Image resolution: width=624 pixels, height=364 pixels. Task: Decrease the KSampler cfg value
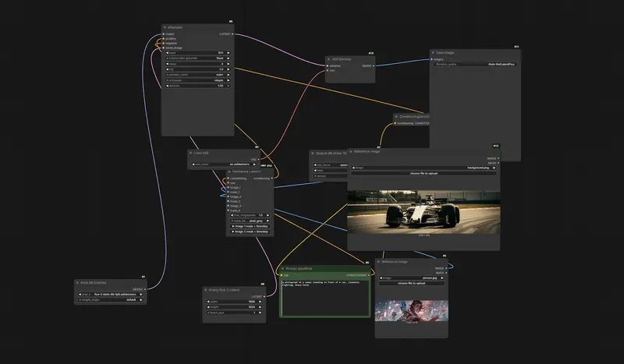point(168,69)
